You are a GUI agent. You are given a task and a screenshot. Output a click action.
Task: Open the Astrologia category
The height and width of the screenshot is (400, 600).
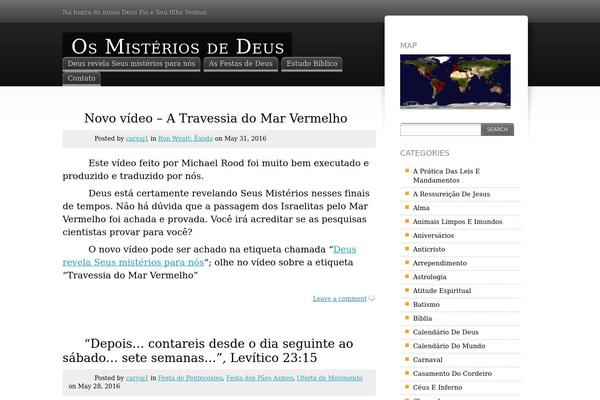[x=429, y=277]
